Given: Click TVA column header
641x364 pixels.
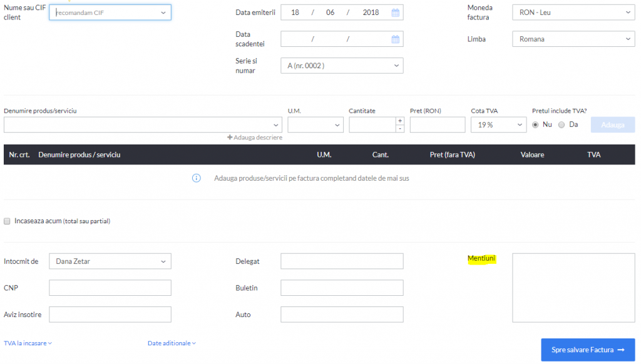Looking at the screenshot, I should 593,155.
